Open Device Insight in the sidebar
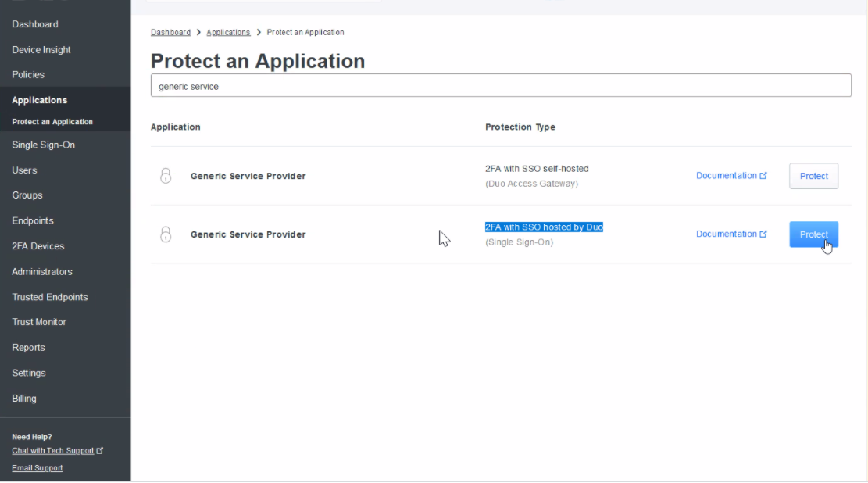Screen dimensions: 868x483 click(41, 50)
